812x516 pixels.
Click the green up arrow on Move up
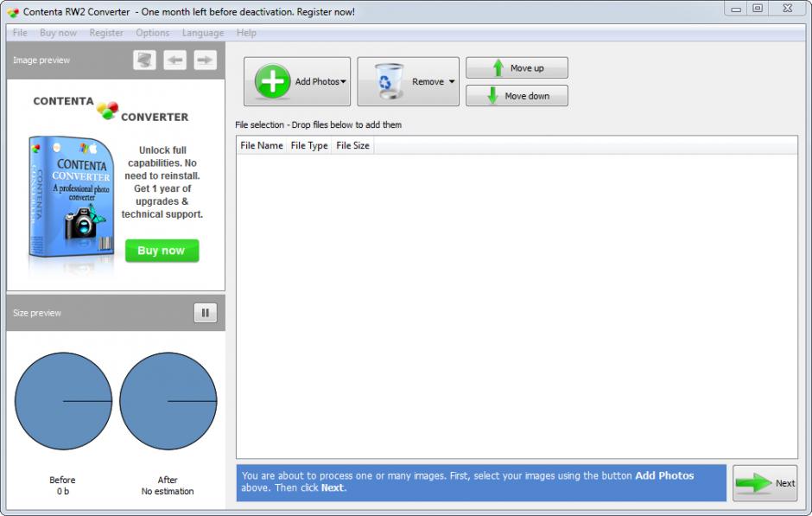[498, 68]
